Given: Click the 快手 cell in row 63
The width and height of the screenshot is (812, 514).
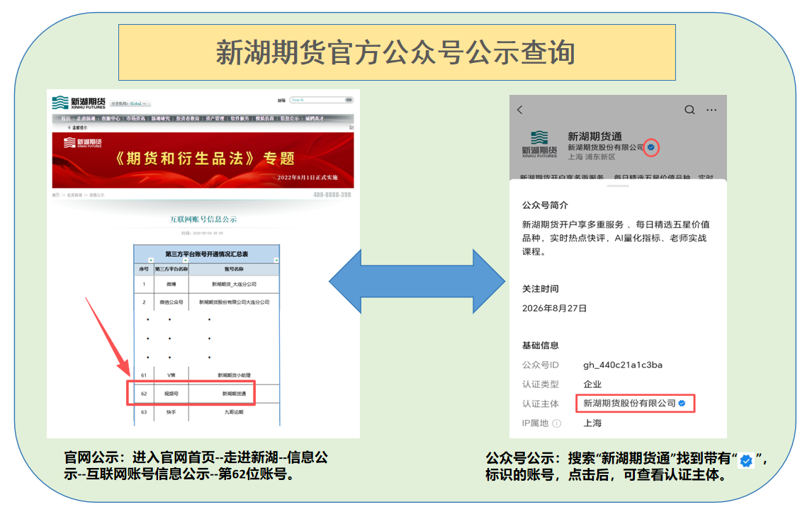Looking at the screenshot, I should (171, 413).
